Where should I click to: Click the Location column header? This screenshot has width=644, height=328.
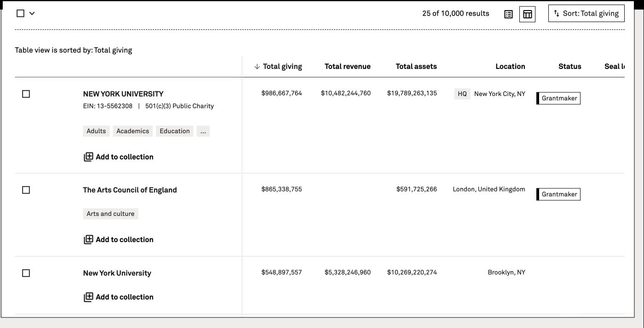click(x=510, y=67)
